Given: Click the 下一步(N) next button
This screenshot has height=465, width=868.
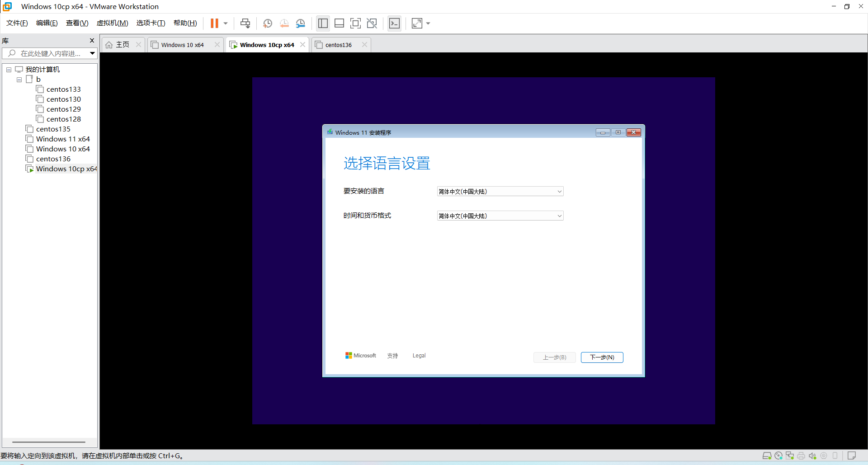Looking at the screenshot, I should [x=602, y=357].
